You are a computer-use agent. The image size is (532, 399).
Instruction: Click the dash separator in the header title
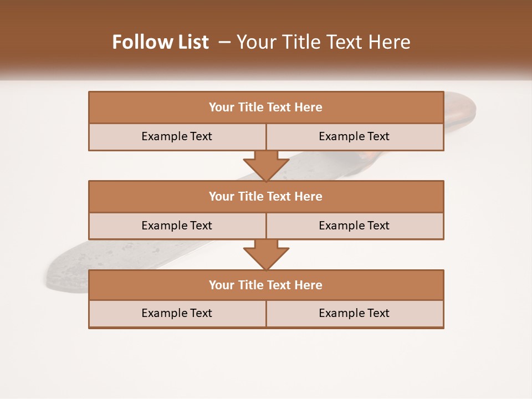(x=224, y=43)
